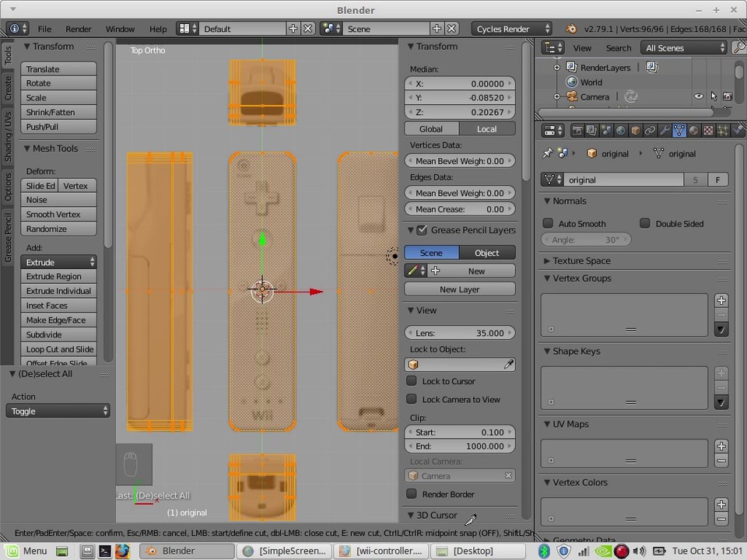Click the mesh name field showing original

click(x=623, y=180)
